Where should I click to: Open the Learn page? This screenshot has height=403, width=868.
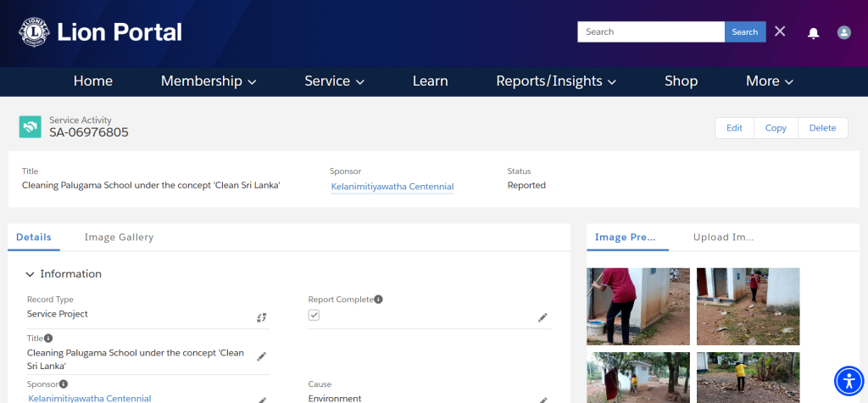[x=430, y=81]
